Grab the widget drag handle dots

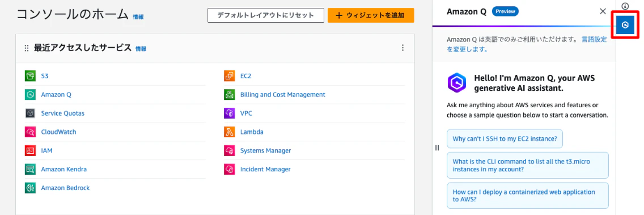tap(27, 49)
